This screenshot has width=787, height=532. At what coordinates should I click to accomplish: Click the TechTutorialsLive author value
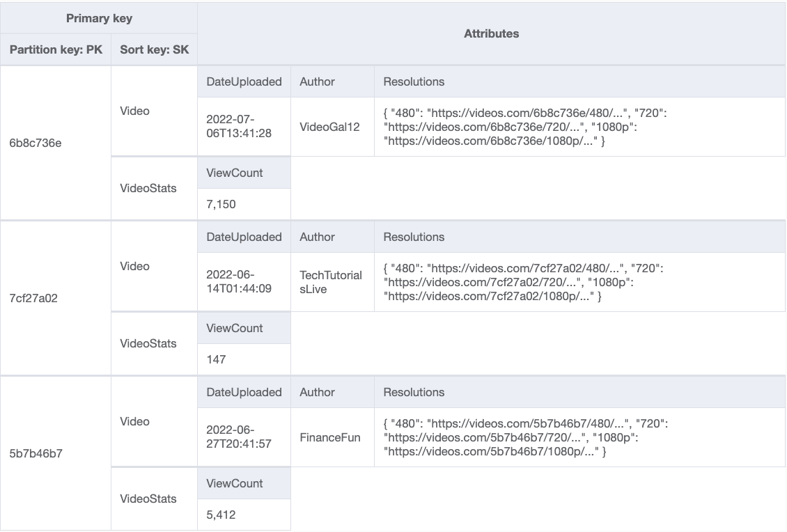coord(331,282)
